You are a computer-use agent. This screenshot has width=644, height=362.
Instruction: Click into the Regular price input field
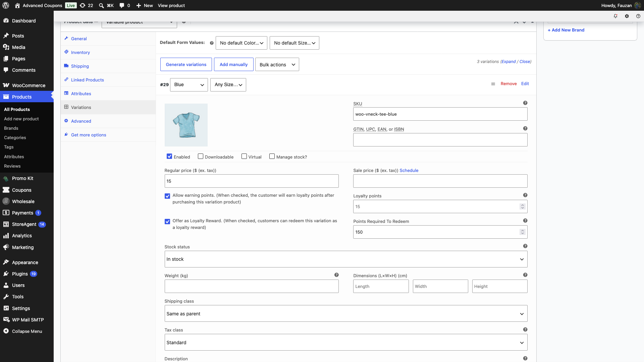[x=252, y=181]
